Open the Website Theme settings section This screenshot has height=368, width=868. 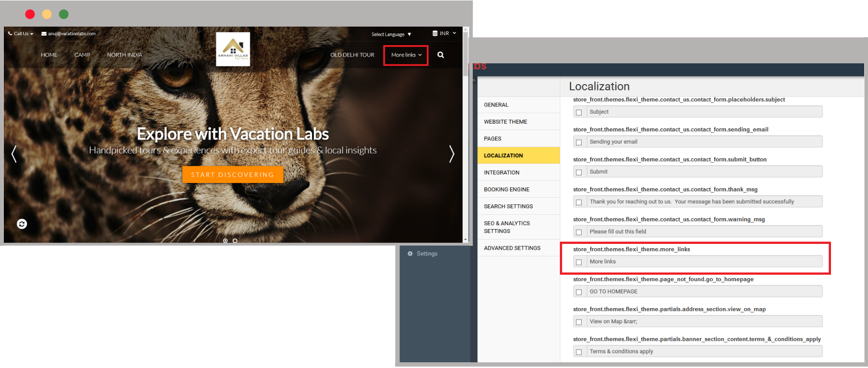tap(505, 122)
